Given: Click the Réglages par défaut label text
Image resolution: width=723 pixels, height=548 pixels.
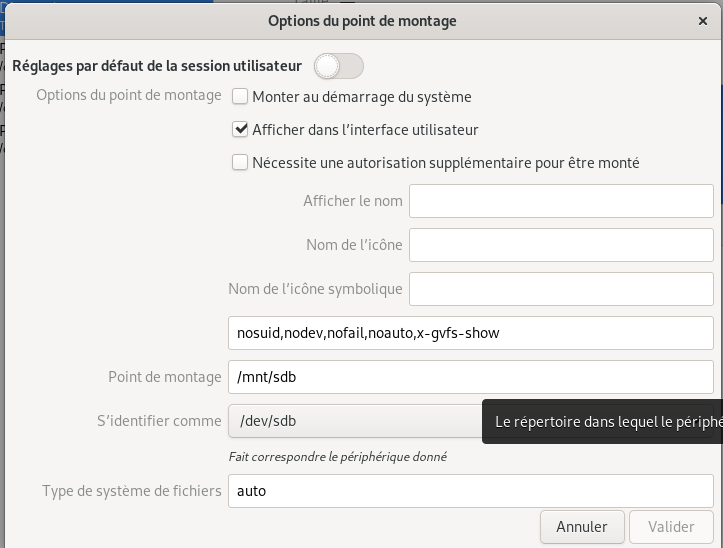Looking at the screenshot, I should 157,67.
